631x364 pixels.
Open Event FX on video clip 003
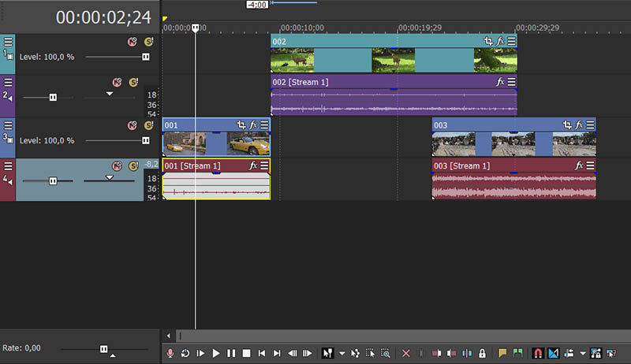[579, 125]
